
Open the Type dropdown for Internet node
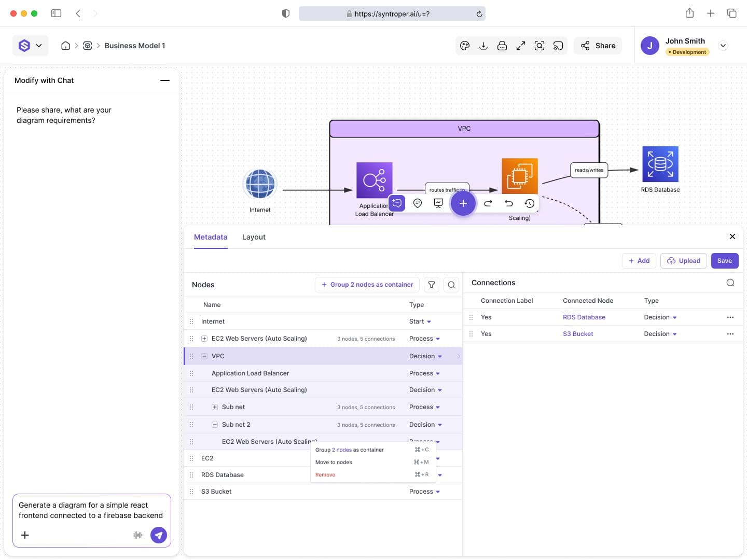[420, 321]
